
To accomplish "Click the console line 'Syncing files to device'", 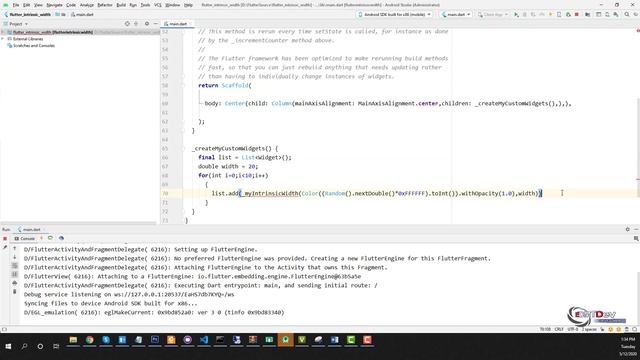I will (x=111, y=303).
